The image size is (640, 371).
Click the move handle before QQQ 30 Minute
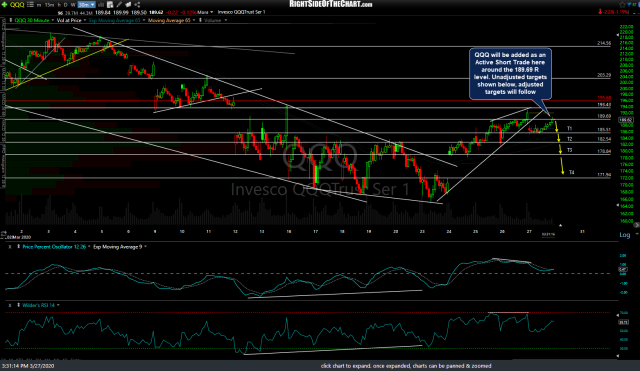pyautogui.click(x=11, y=20)
